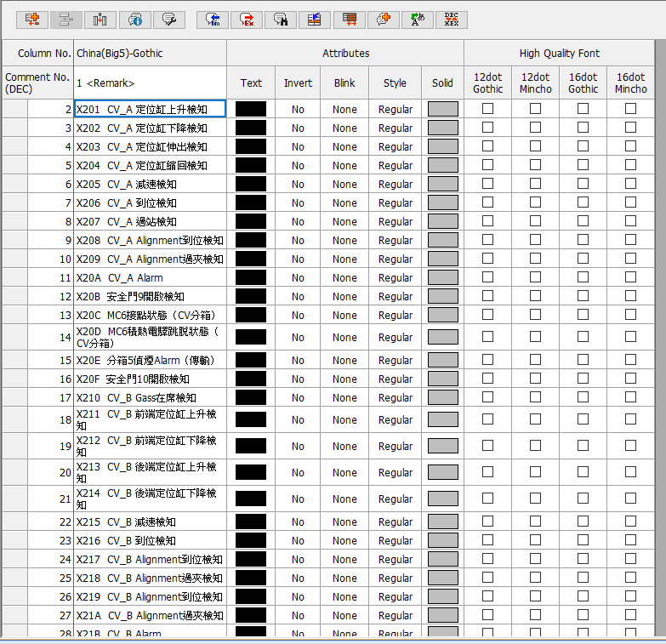
Task: Click the new comment bubble with plus icon
Action: (x=383, y=19)
